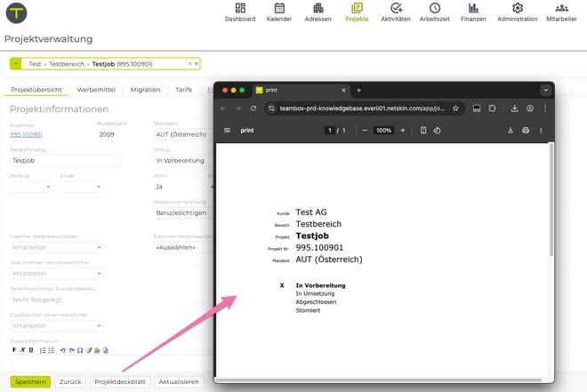Click the Teambox logo in the header
Viewport: 587px width, 392px height.
tap(17, 13)
